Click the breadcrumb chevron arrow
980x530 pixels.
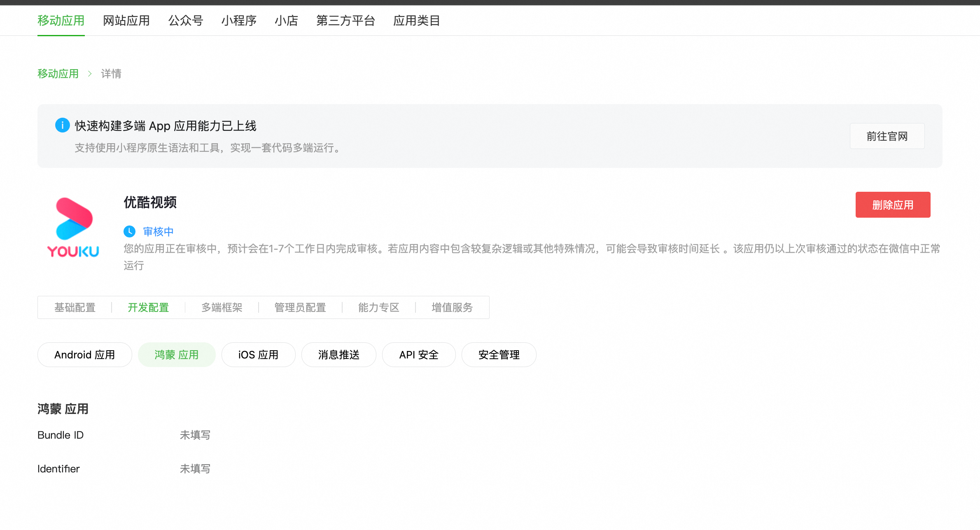tap(90, 74)
